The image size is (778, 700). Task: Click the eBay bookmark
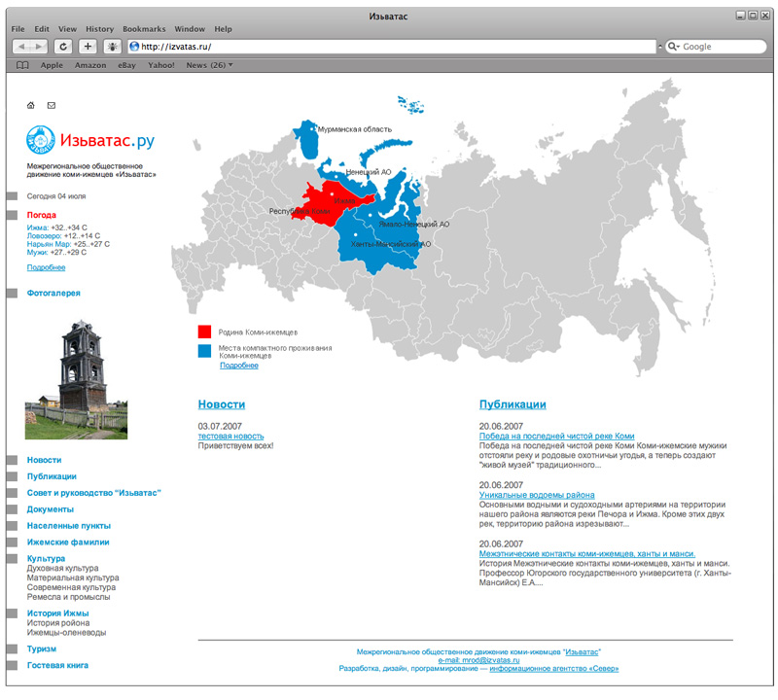[x=126, y=65]
